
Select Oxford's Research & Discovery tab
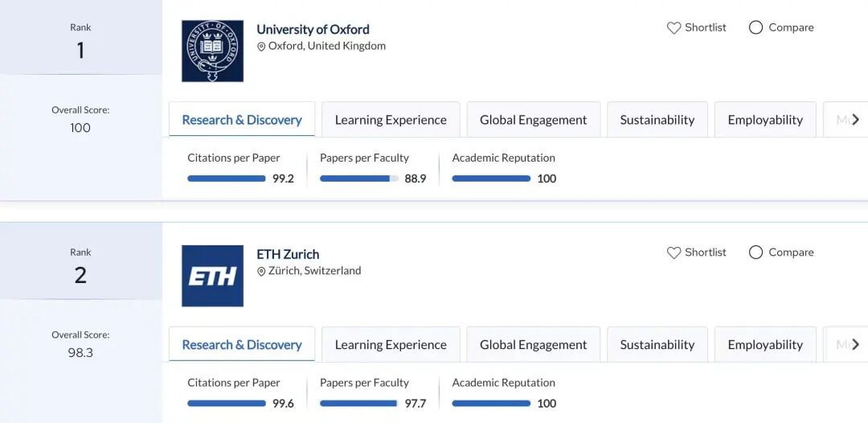pyautogui.click(x=242, y=120)
